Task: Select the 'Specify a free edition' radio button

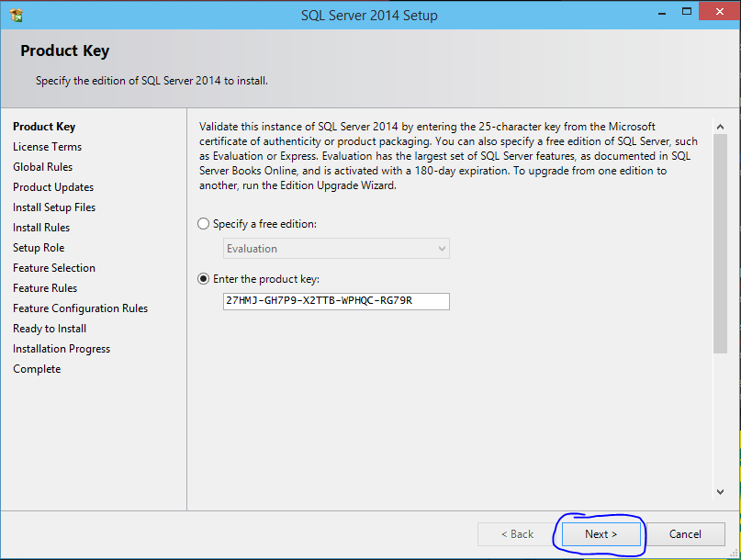Action: coord(203,224)
